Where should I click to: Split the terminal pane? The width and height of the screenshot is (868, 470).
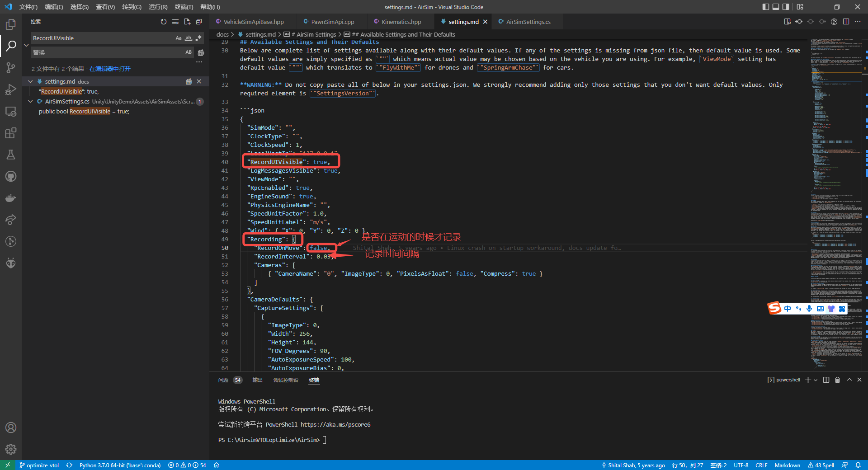point(826,380)
